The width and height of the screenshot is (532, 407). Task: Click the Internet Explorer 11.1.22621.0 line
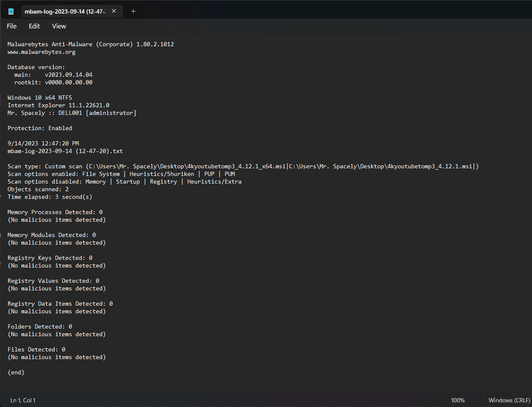coord(58,105)
